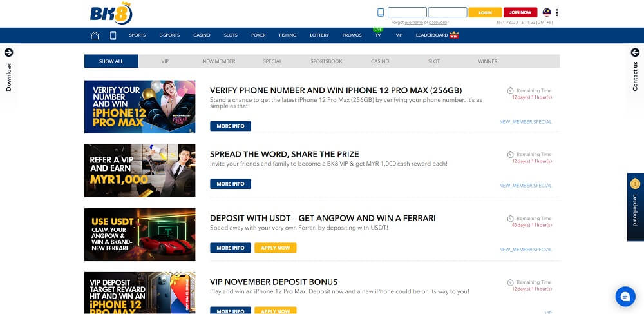Open the Sports menu
The width and height of the screenshot is (644, 314).
(x=137, y=35)
